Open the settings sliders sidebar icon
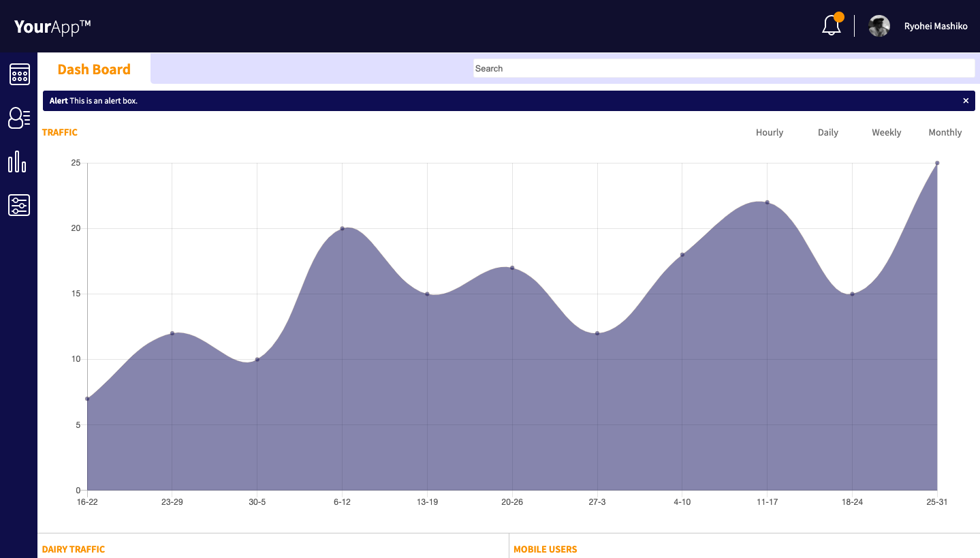Image resolution: width=980 pixels, height=558 pixels. point(19,205)
